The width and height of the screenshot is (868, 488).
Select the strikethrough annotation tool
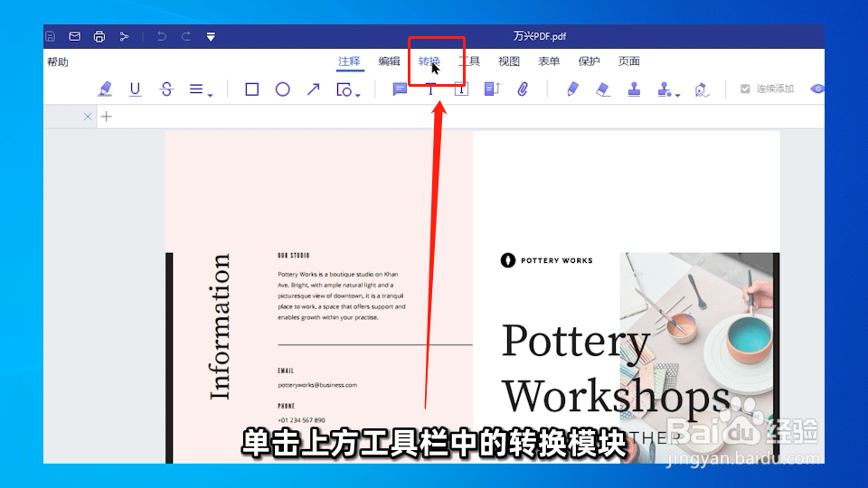click(x=166, y=89)
